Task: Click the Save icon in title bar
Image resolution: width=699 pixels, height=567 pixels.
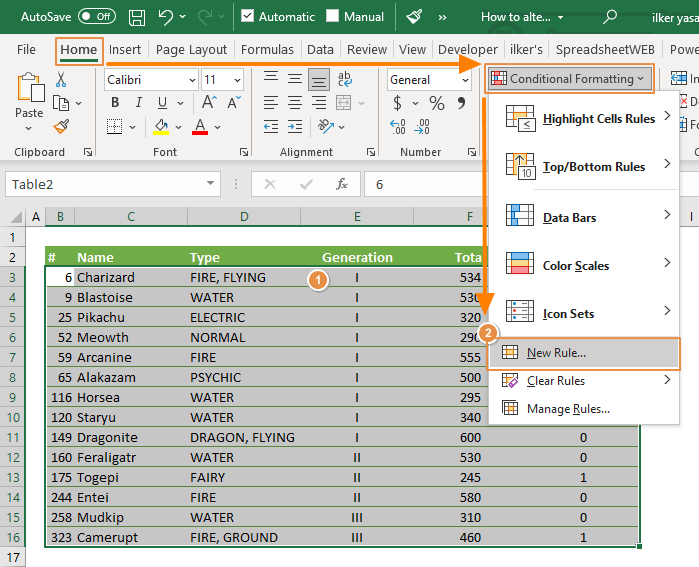Action: pos(137,17)
